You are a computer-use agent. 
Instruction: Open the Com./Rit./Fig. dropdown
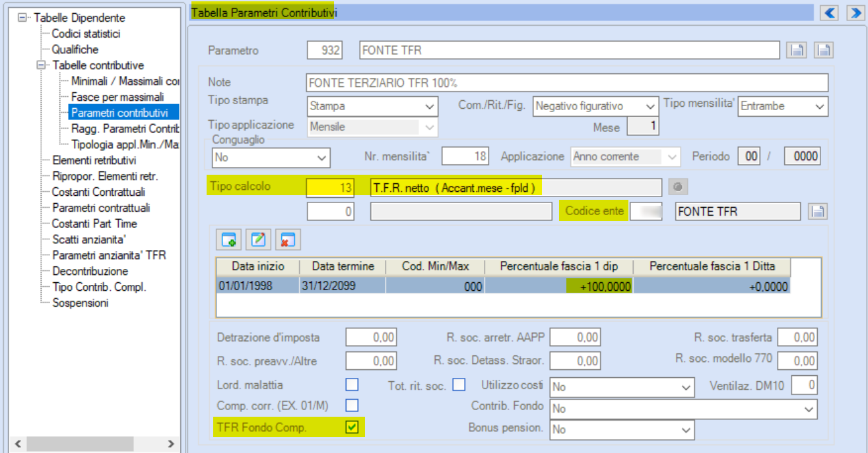tap(650, 106)
